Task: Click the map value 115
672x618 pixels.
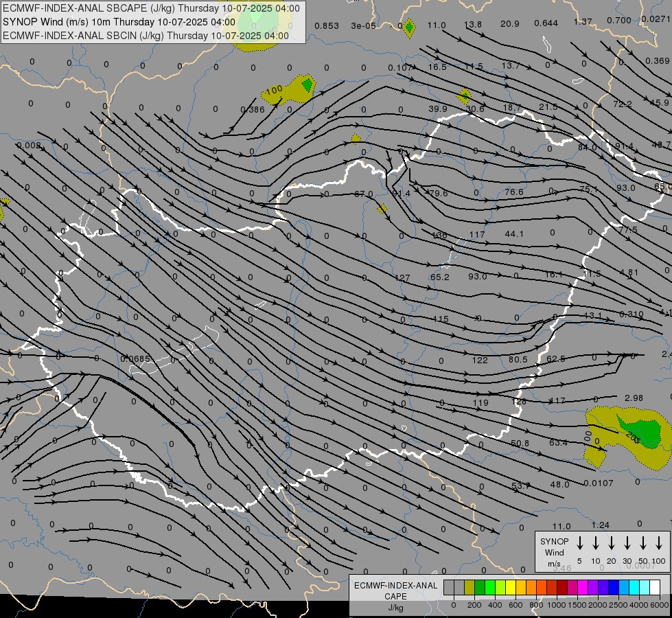Action: (441, 319)
